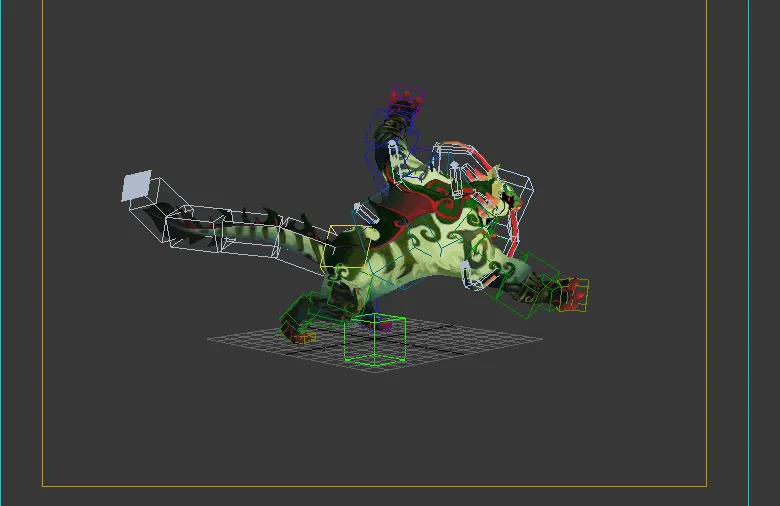Select the green wireframe root box on grid
The image size is (780, 506).
375,340
